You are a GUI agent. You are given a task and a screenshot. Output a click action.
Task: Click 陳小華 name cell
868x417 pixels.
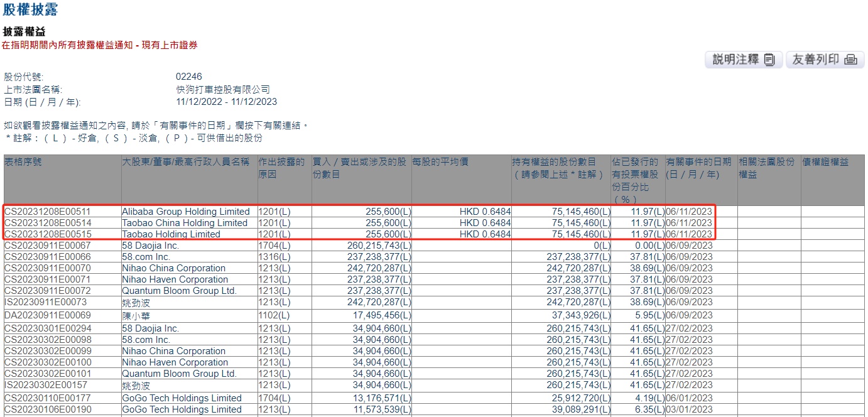136,316
